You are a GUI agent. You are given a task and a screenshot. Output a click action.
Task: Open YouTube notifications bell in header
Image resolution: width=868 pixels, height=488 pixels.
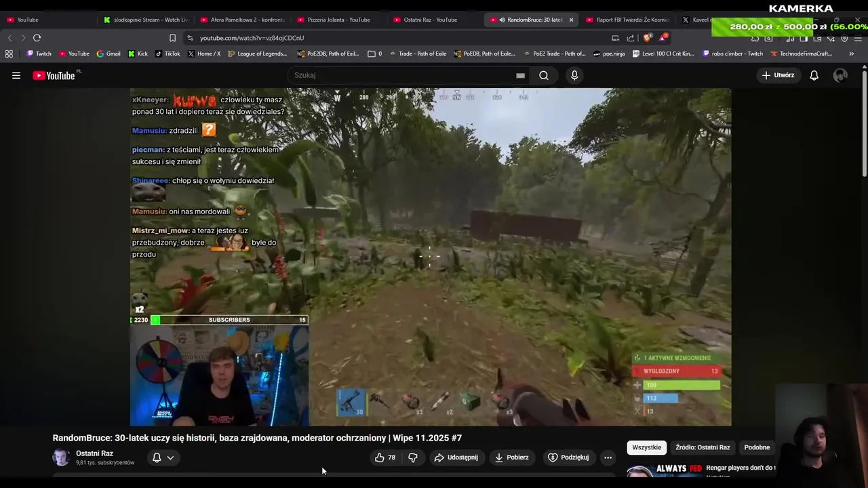click(814, 75)
